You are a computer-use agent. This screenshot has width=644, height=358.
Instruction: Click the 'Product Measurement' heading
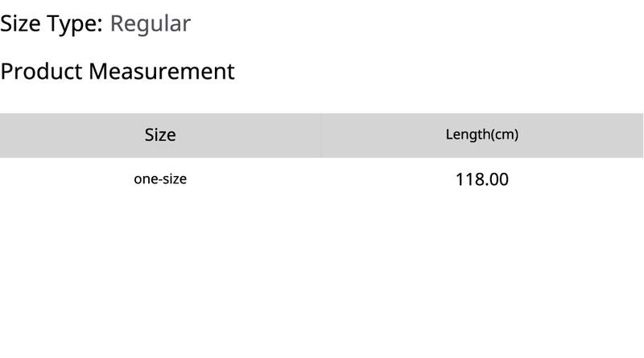118,72
